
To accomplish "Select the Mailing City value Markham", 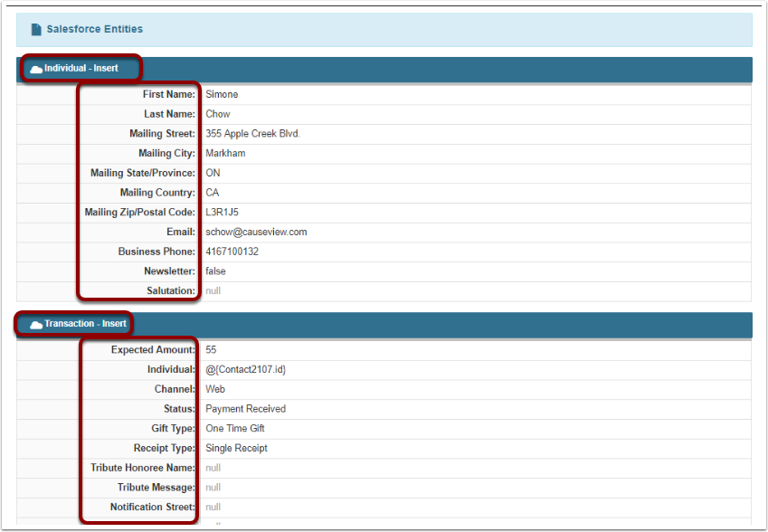I will click(225, 153).
